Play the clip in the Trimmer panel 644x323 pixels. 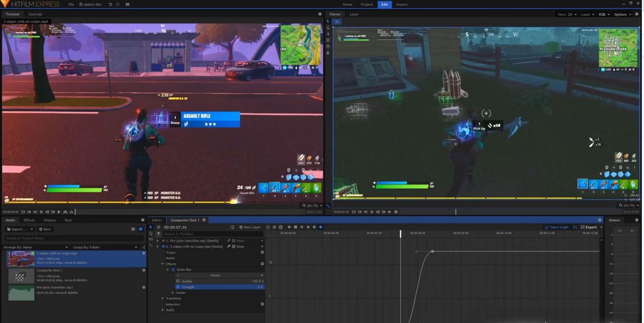click(58, 212)
